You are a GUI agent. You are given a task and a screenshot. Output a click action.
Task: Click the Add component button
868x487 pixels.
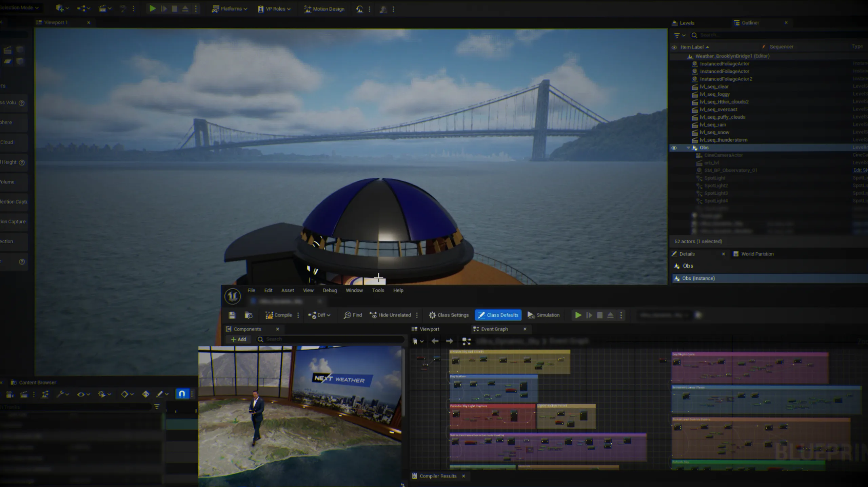[238, 339]
